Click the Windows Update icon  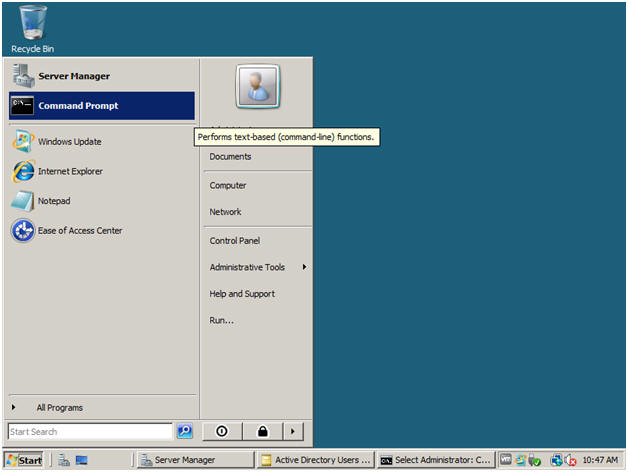23,141
